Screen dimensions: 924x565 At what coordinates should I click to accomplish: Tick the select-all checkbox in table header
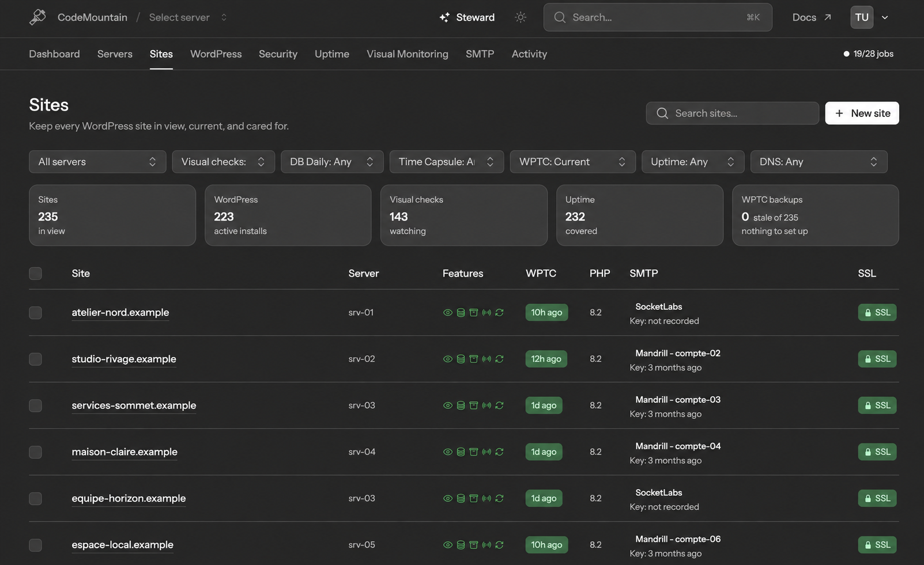pos(35,274)
